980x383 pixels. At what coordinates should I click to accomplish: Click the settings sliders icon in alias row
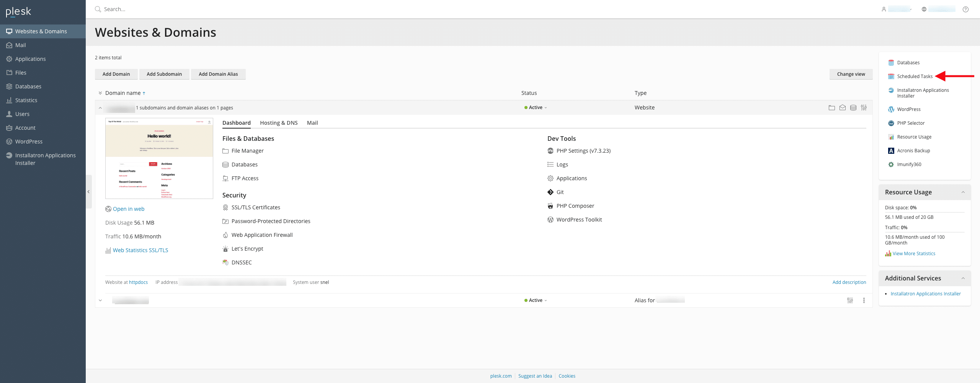[x=850, y=300]
